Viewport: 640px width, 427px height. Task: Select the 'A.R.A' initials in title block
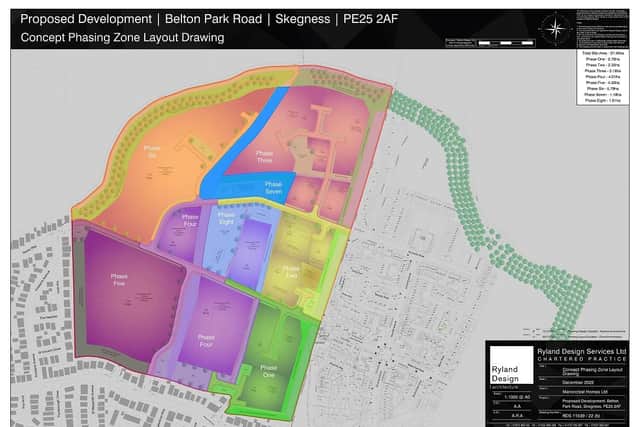[517, 416]
